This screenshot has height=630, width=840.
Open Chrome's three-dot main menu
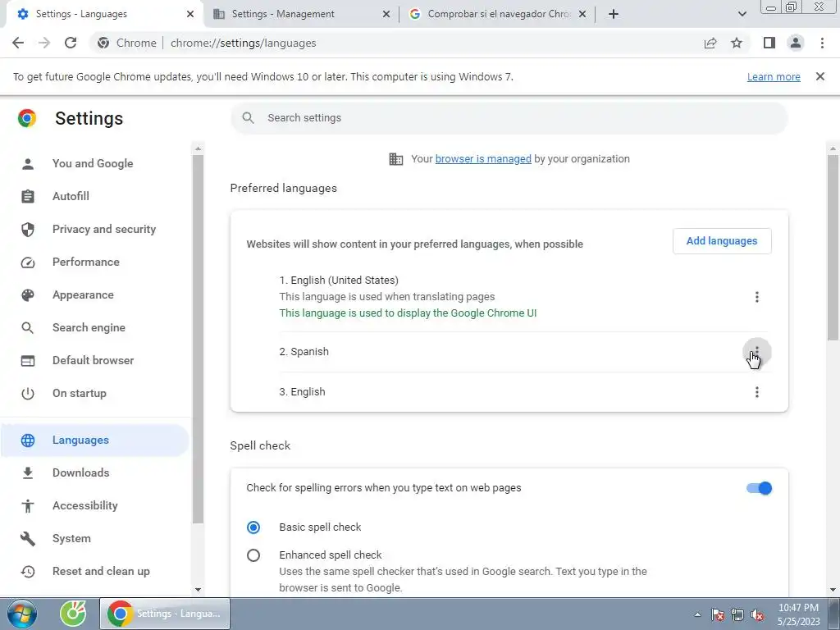pos(822,43)
